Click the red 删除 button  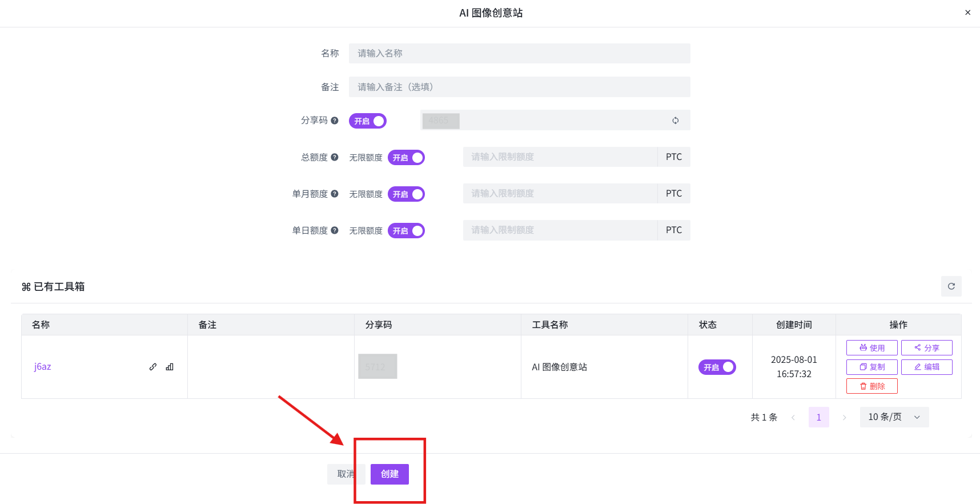click(x=872, y=386)
